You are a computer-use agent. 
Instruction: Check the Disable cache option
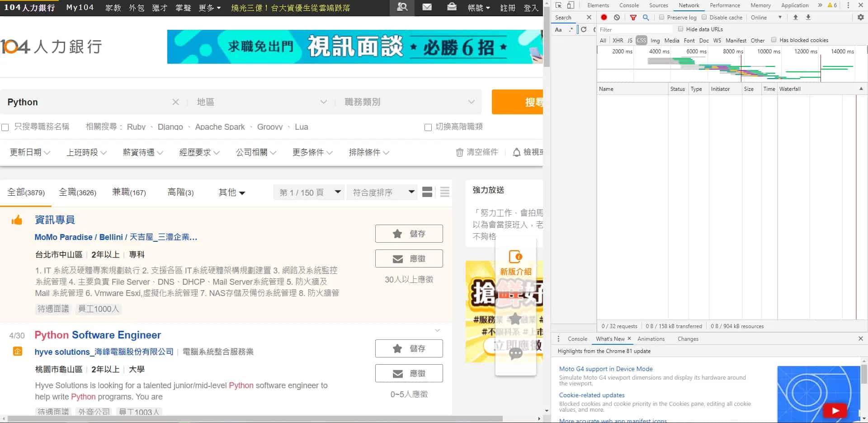[x=704, y=17]
